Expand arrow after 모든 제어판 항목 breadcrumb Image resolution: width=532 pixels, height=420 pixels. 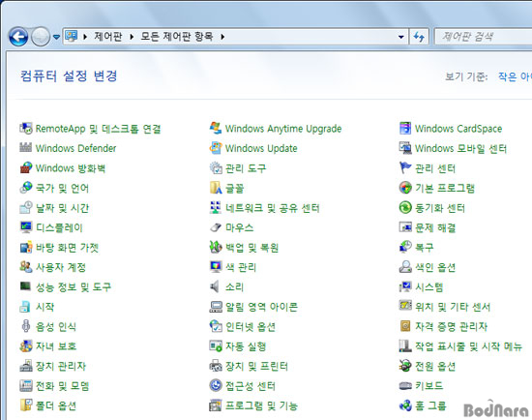[x=222, y=37]
